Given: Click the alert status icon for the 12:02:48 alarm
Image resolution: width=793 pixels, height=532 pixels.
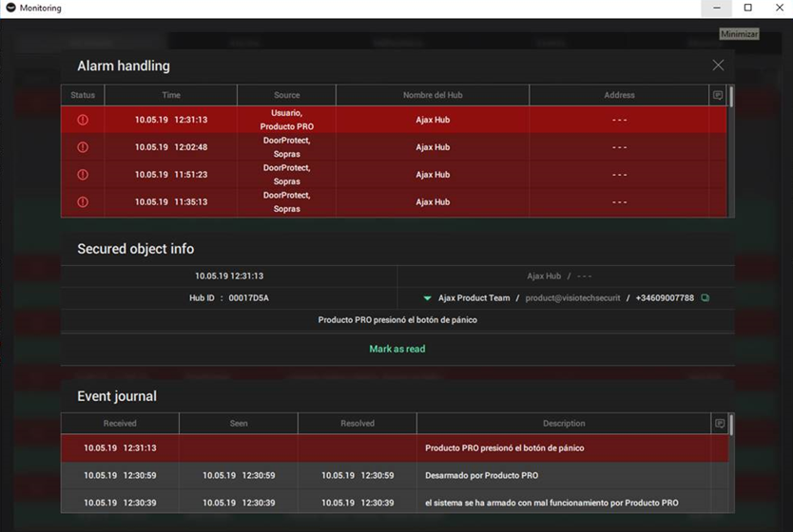Looking at the screenshot, I should (83, 147).
